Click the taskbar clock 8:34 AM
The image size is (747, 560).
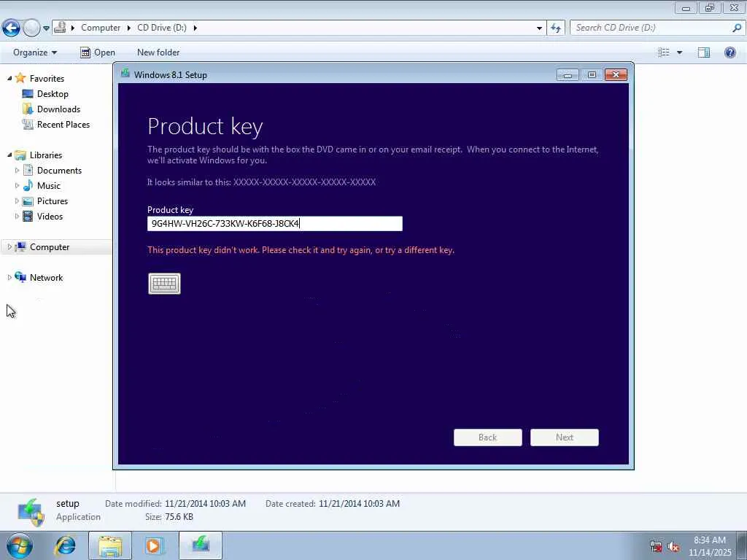(x=710, y=540)
